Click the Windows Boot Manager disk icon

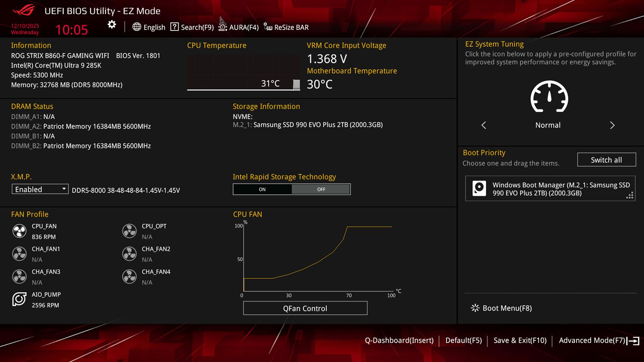[x=479, y=189]
